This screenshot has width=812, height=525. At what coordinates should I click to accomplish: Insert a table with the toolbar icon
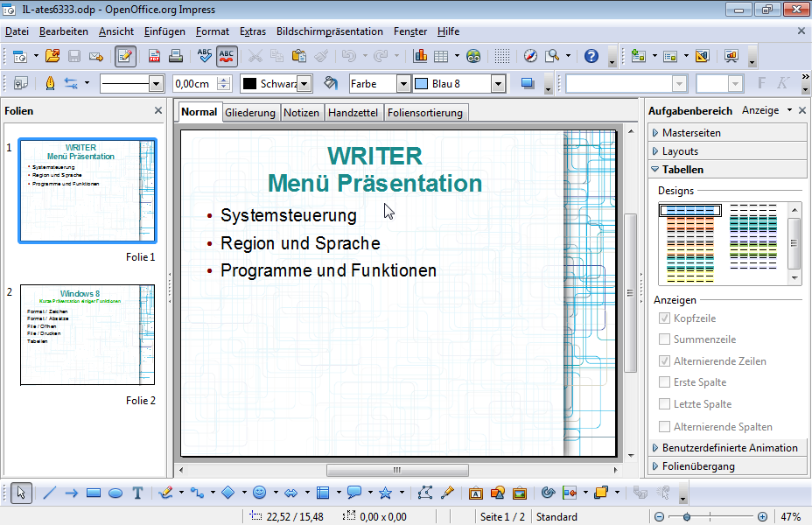441,56
